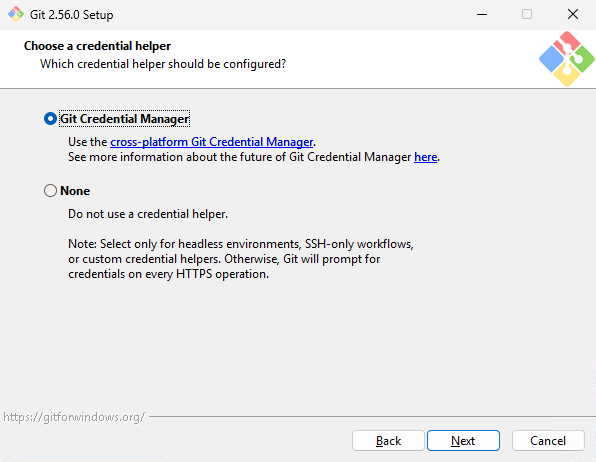Click the gitforwindows.org URL at the bottom
The width and height of the screenshot is (596, 462).
point(74,417)
